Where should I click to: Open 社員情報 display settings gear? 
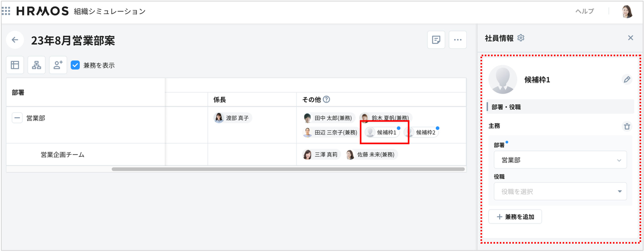521,38
